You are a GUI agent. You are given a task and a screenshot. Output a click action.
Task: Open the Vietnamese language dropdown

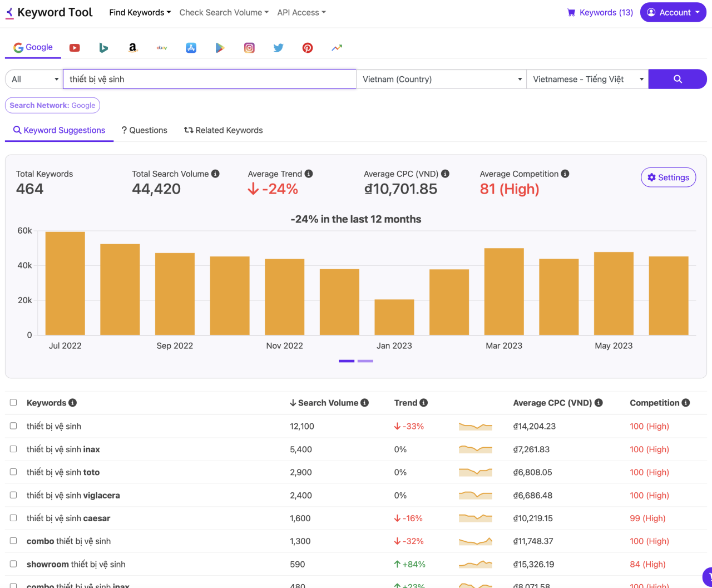[587, 79]
